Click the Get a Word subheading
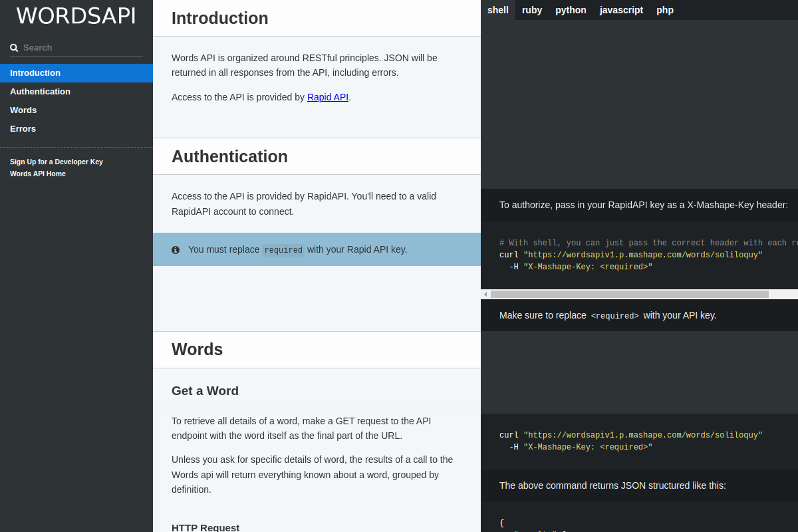This screenshot has width=798, height=532. (x=205, y=391)
